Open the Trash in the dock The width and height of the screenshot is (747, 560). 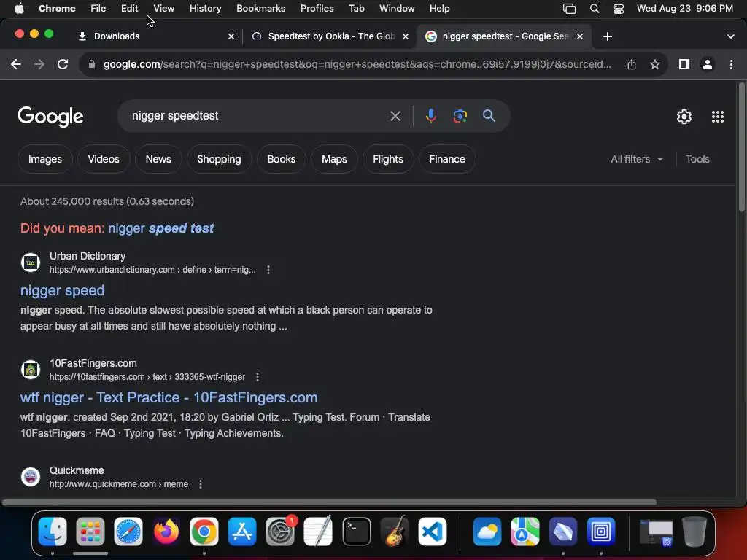pos(694,532)
